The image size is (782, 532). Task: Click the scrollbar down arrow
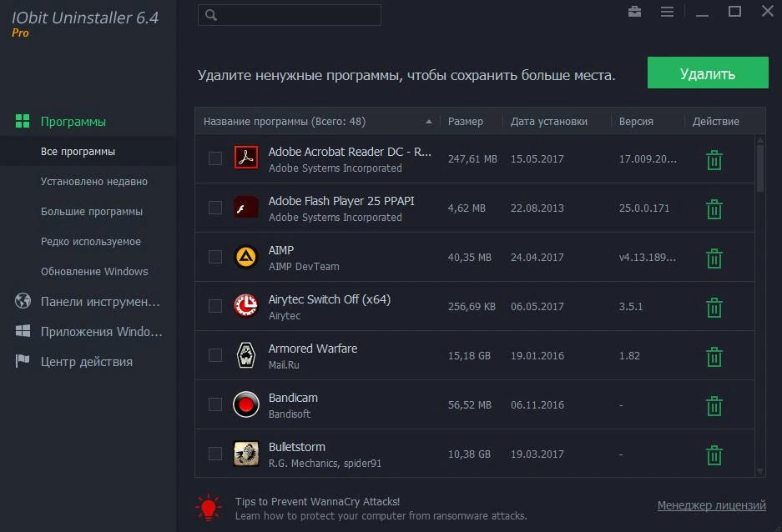pyautogui.click(x=760, y=471)
